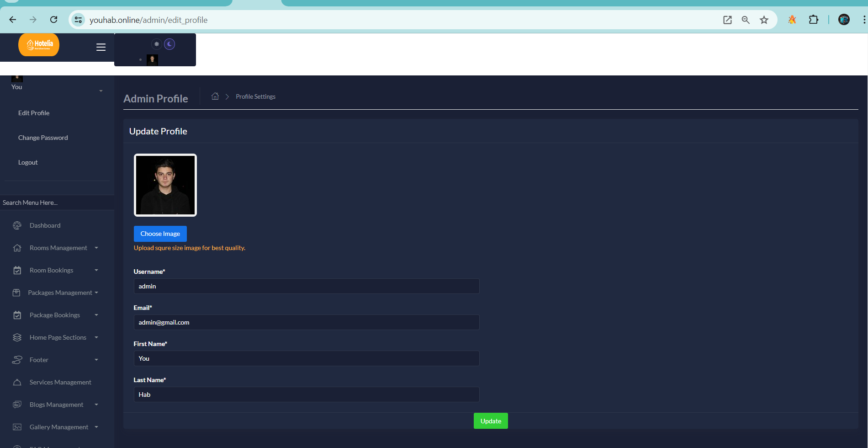868x448 pixels.
Task: Expand Home Page Sections dropdown arrow
Action: (x=96, y=337)
